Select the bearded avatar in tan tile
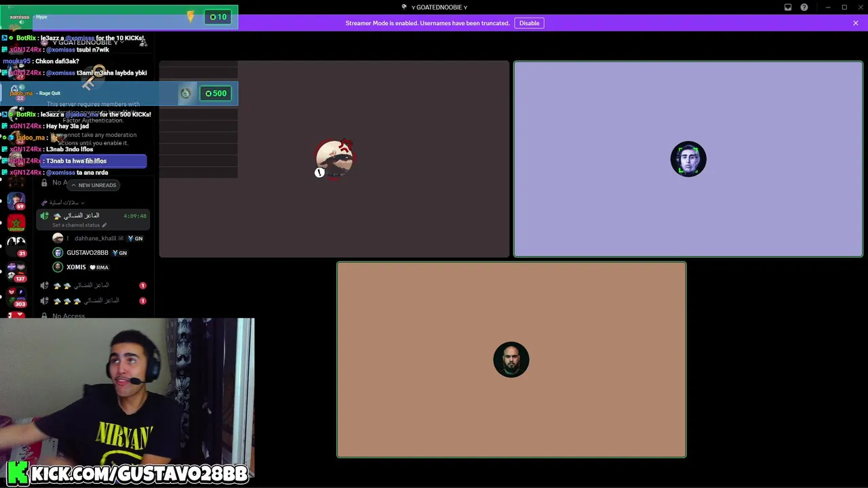This screenshot has width=868, height=488. point(511,359)
